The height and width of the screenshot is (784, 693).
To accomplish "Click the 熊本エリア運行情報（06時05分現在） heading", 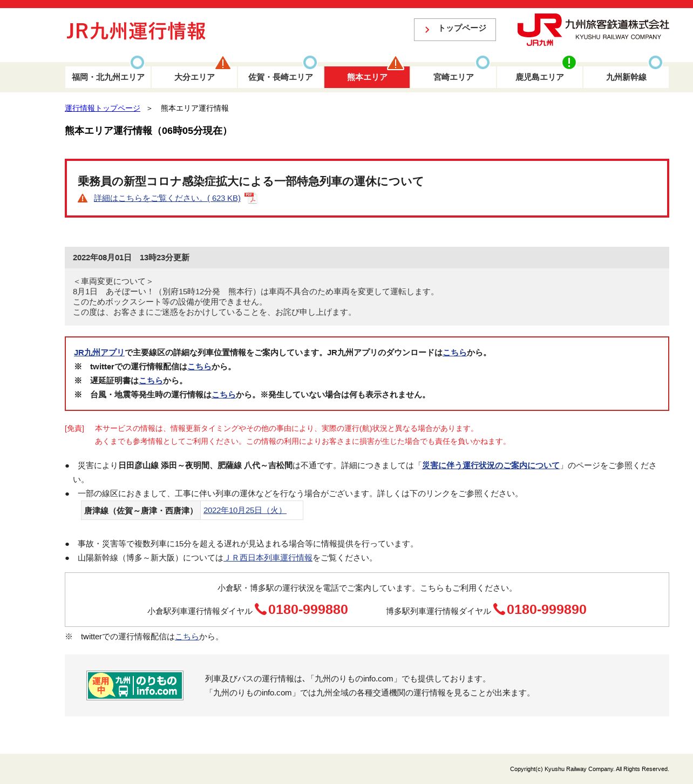I will pos(148,131).
